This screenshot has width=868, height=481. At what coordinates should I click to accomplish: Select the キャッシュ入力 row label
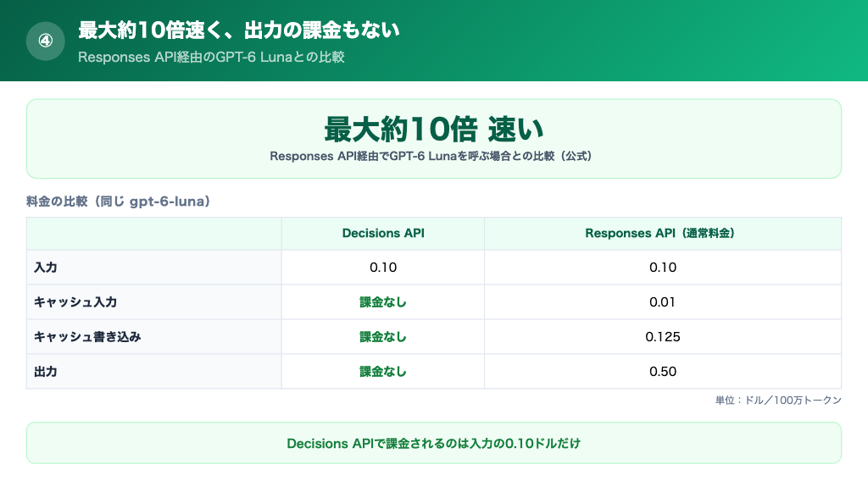75,302
